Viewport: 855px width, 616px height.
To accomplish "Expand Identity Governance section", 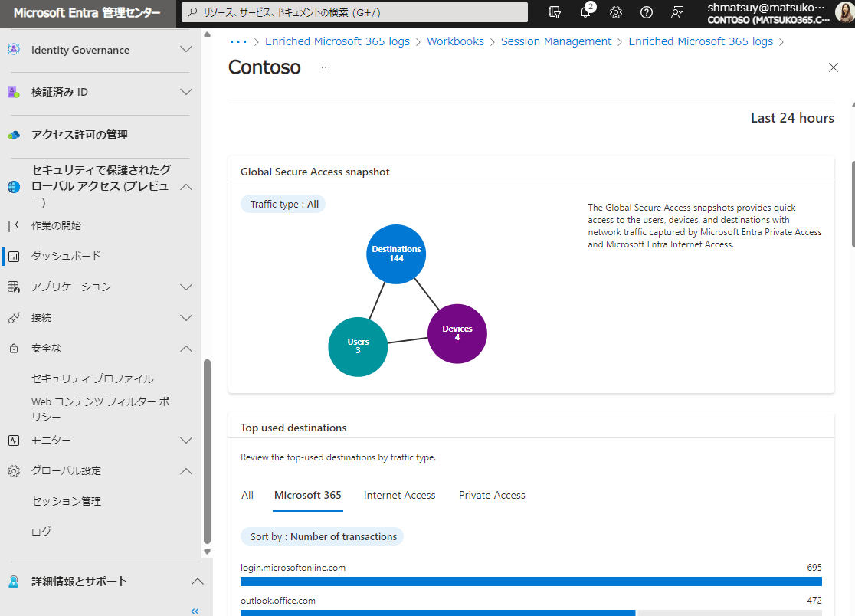I will [x=186, y=50].
